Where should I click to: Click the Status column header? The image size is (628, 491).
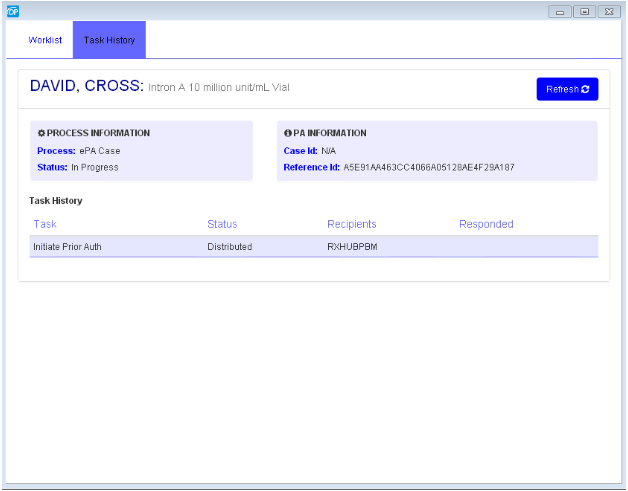click(222, 224)
